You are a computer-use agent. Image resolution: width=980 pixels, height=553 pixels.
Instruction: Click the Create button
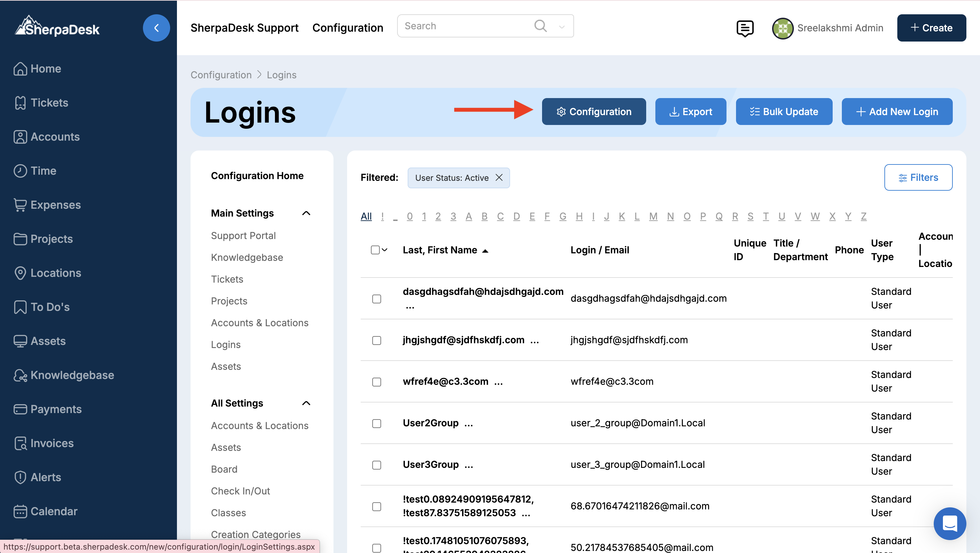[x=931, y=28]
